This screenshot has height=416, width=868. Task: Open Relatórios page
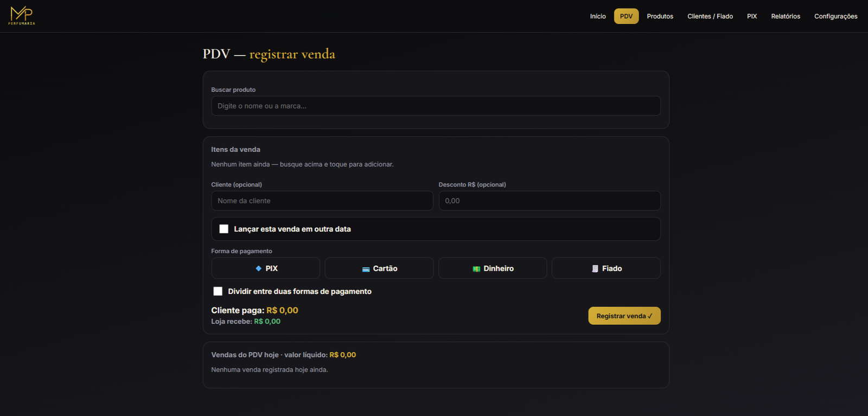tap(785, 16)
